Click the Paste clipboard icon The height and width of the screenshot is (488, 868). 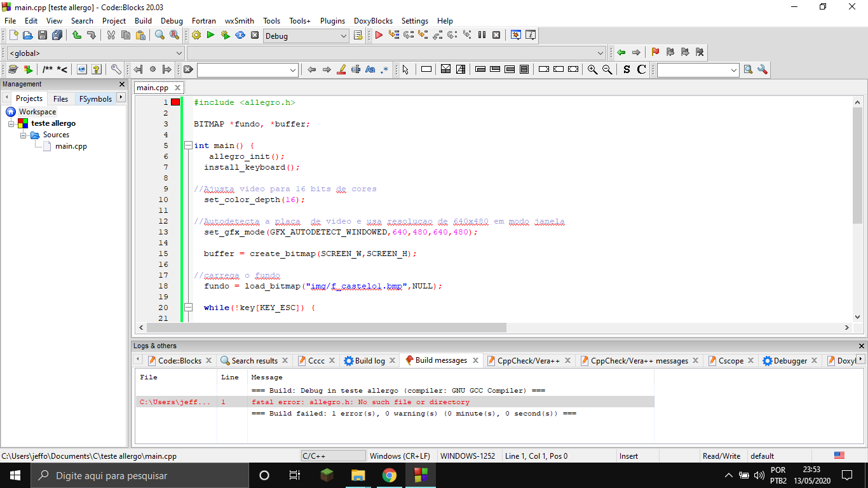pyautogui.click(x=140, y=36)
